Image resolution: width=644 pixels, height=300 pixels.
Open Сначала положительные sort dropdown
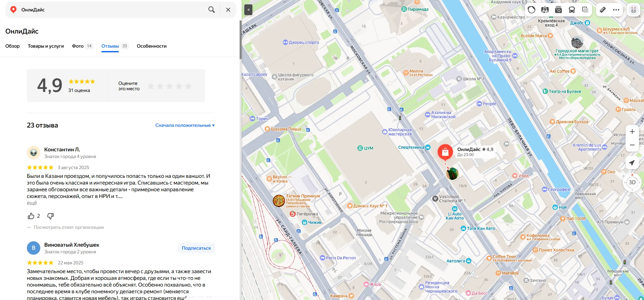pyautogui.click(x=185, y=125)
